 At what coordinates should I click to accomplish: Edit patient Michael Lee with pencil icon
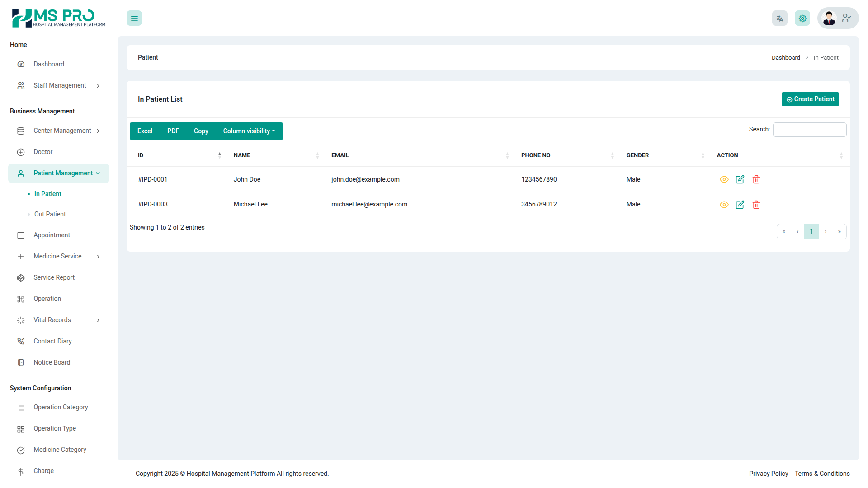(740, 205)
